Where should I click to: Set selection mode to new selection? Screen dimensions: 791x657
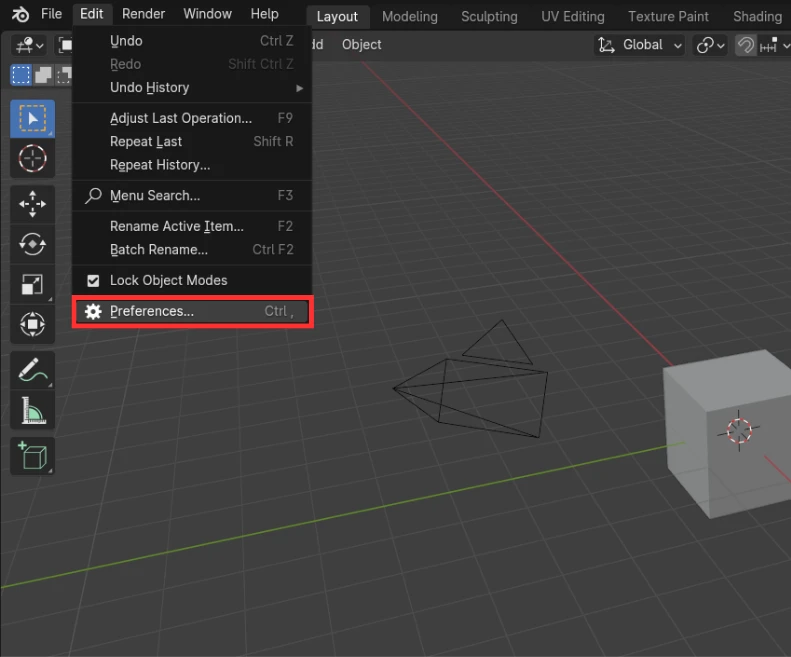click(x=21, y=75)
